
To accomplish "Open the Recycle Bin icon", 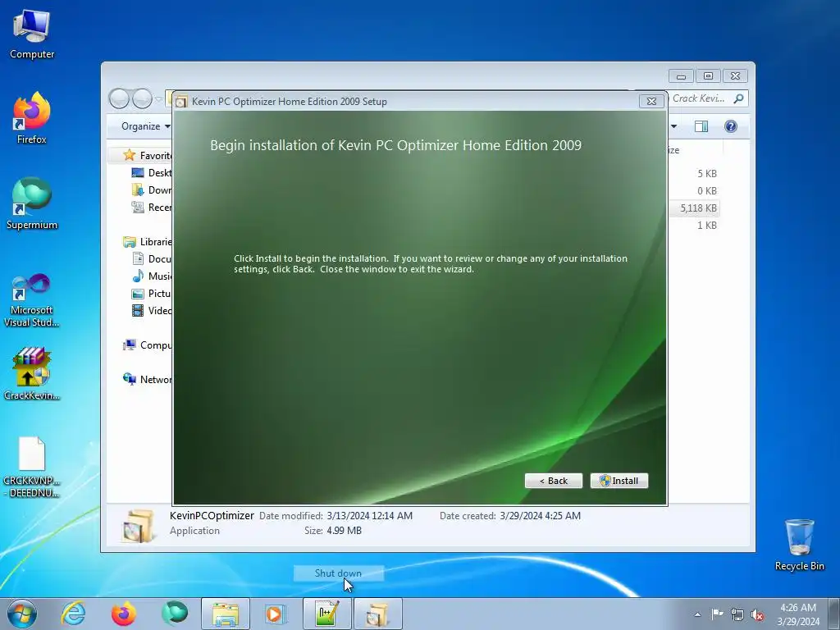I will tap(799, 545).
